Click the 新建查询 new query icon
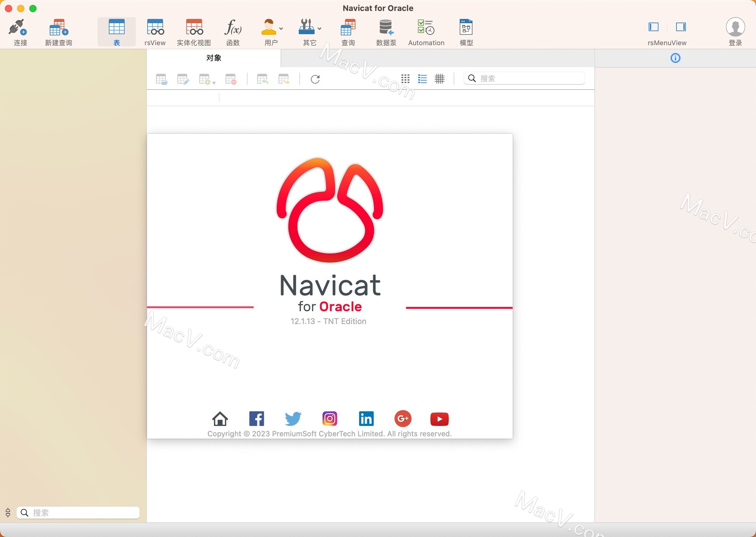This screenshot has height=537, width=756. pos(59,28)
